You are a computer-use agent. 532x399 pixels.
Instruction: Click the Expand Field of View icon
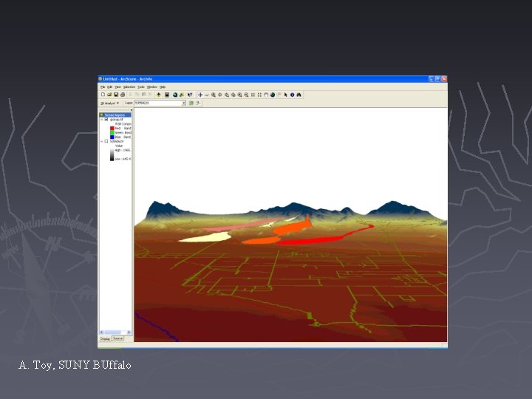(x=259, y=95)
